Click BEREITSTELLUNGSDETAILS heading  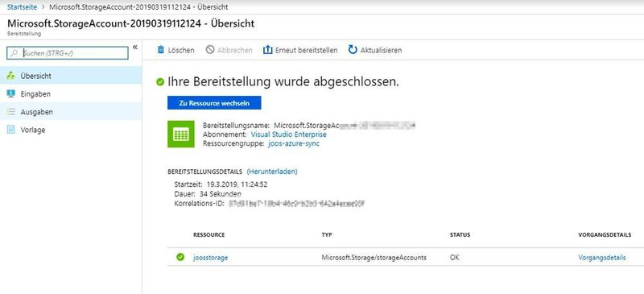click(x=205, y=172)
